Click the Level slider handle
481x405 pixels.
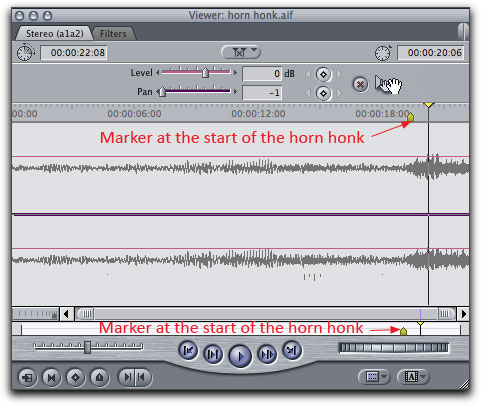coord(205,72)
